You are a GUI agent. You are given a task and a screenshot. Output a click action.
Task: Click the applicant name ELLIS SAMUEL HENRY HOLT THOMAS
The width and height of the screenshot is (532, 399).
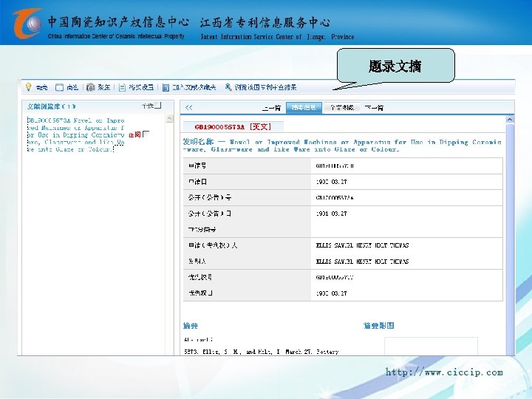[362, 245]
